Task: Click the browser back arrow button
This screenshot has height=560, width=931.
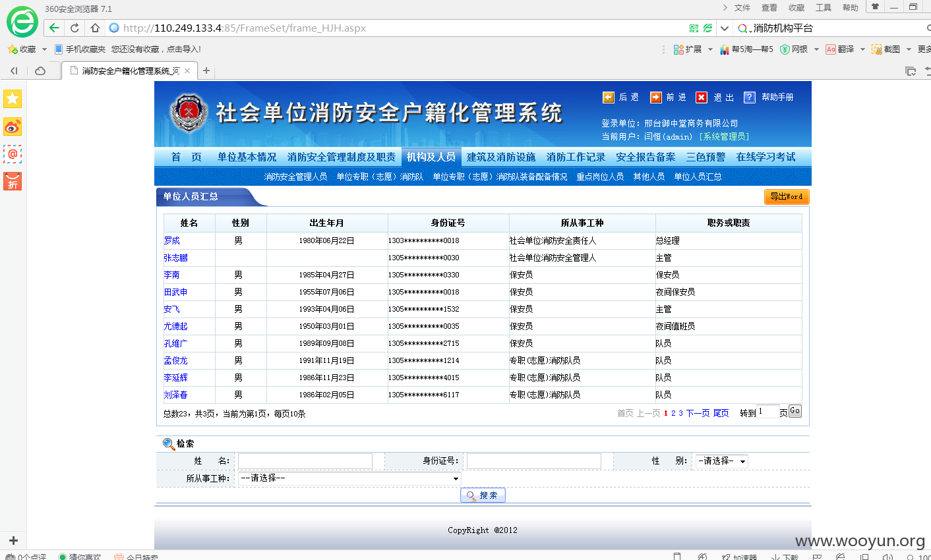Action: [x=54, y=28]
